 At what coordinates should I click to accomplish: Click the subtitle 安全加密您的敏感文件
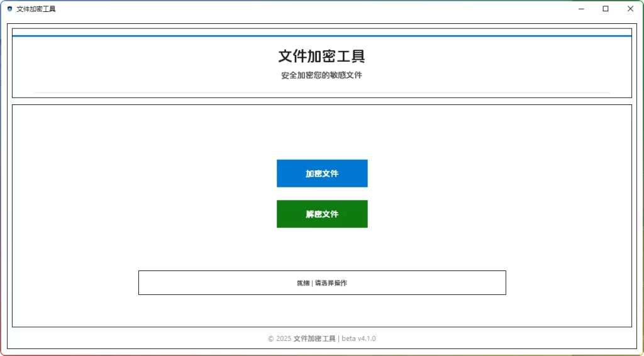322,75
